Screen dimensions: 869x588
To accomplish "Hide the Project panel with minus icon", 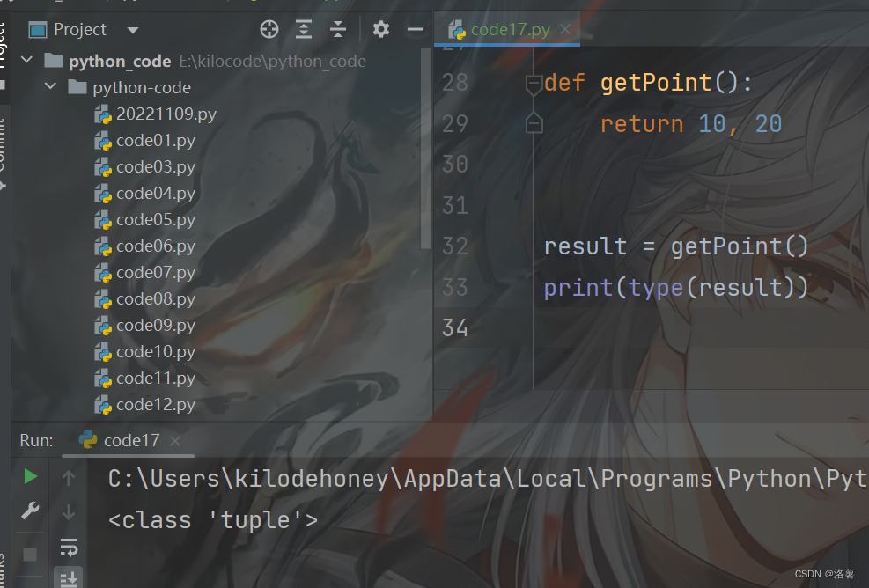I will (415, 29).
